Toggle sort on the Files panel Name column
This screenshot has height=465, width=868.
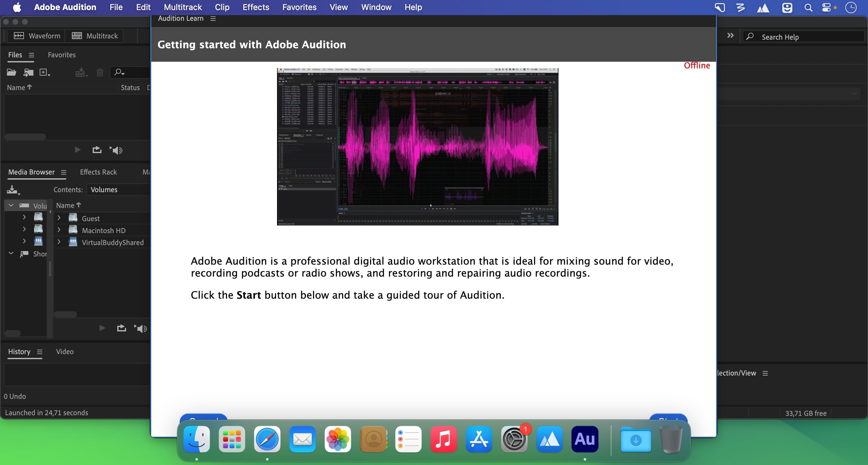pos(19,88)
